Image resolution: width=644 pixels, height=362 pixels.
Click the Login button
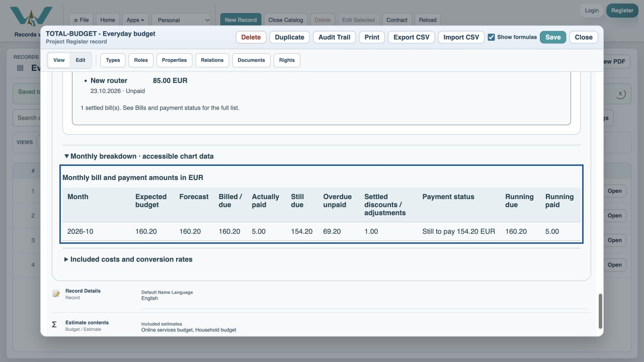pos(592,11)
